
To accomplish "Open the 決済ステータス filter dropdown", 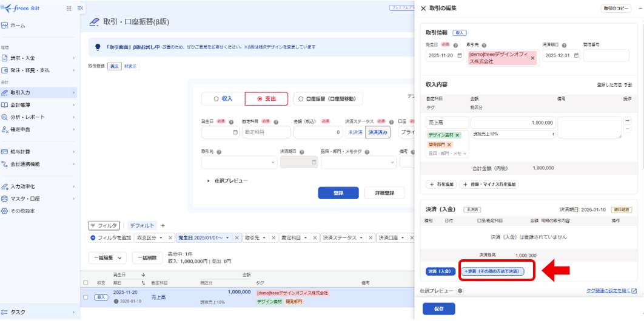I will pos(344,238).
